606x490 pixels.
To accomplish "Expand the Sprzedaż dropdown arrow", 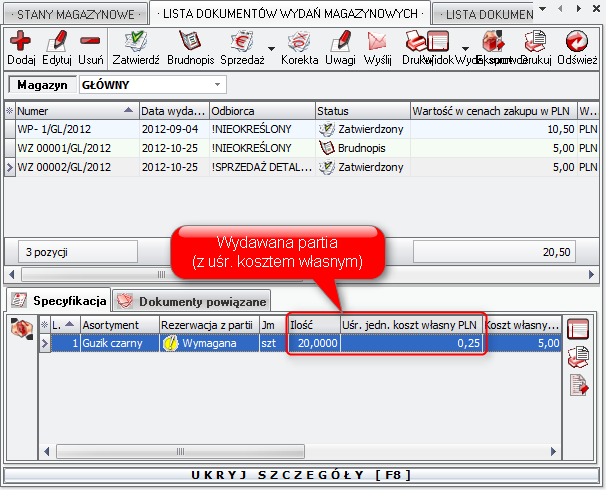I will [x=271, y=48].
